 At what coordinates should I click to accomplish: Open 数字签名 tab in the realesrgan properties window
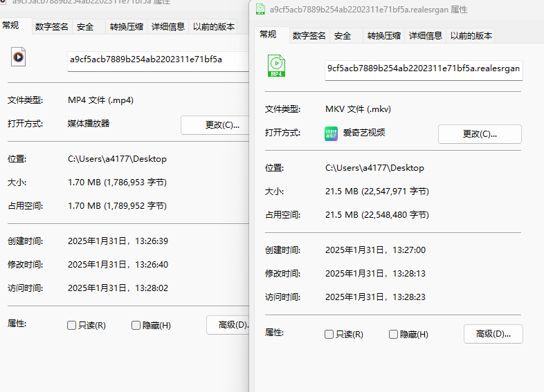(309, 36)
